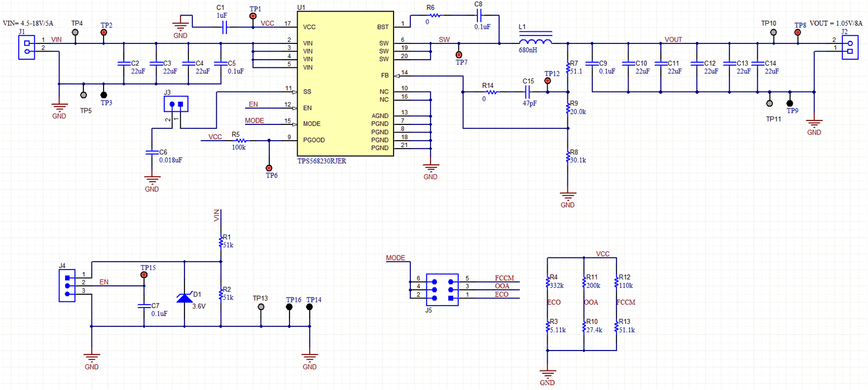
Task: Click the 'VIN= 4.5-18V/5A' annotation
Action: [28, 23]
